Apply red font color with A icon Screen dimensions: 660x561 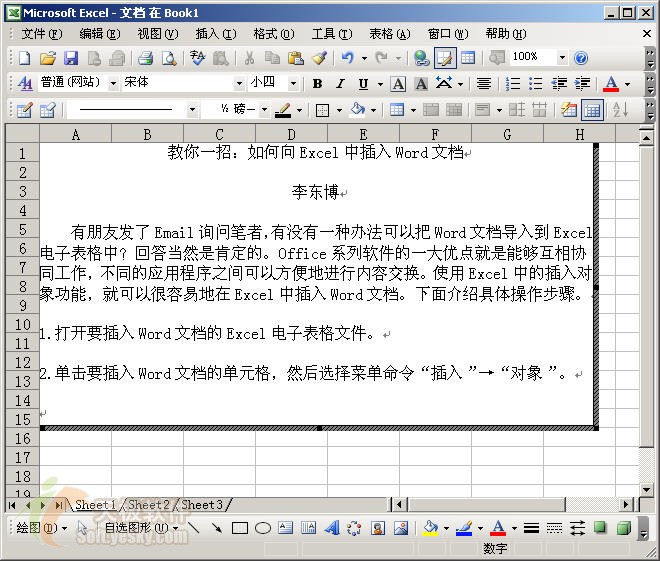[x=611, y=84]
